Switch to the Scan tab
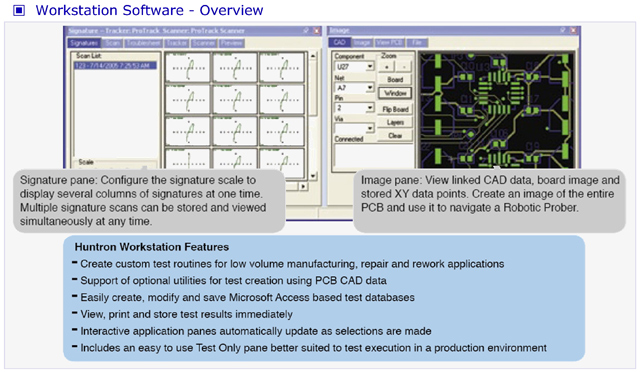The width and height of the screenshot is (640, 372). [112, 43]
